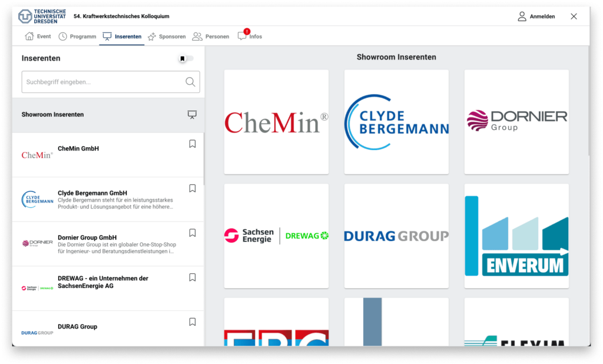Click Anmelden to log in

tap(536, 16)
